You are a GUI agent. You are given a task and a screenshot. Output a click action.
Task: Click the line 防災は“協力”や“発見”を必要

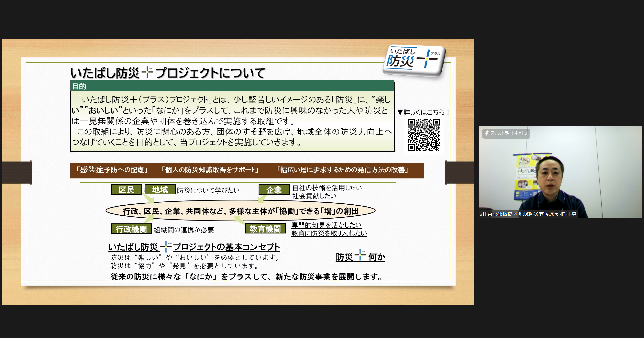(184, 266)
